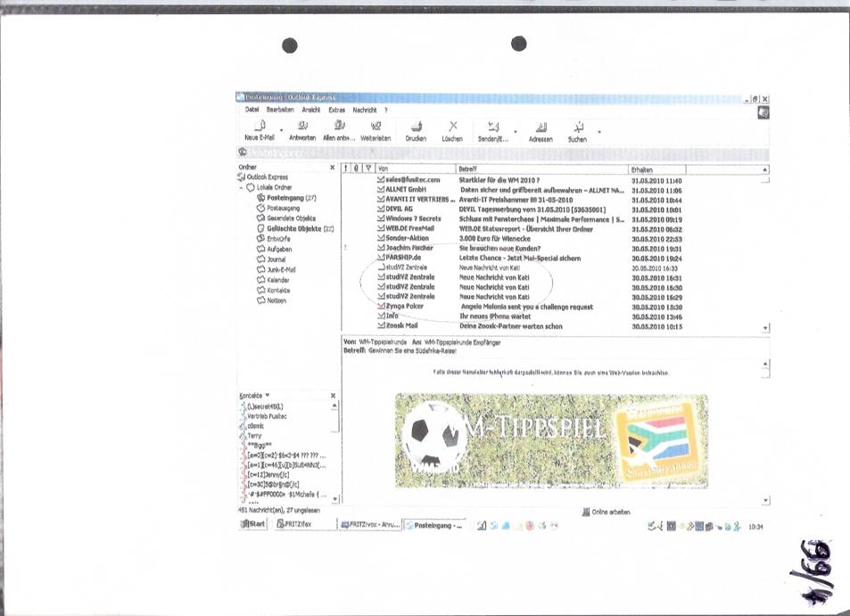
Task: Click the Senden/Empfangen toolbar icon
Action: click(x=493, y=127)
